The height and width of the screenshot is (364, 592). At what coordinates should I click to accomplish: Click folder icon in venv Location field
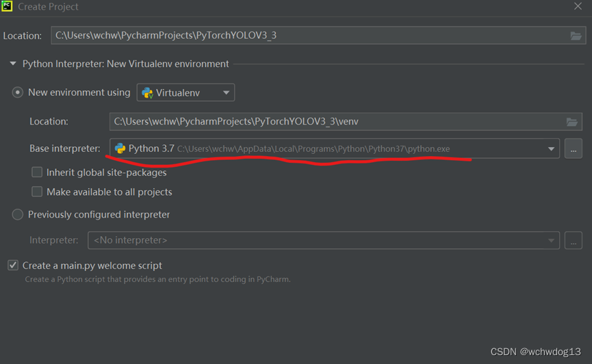point(571,122)
